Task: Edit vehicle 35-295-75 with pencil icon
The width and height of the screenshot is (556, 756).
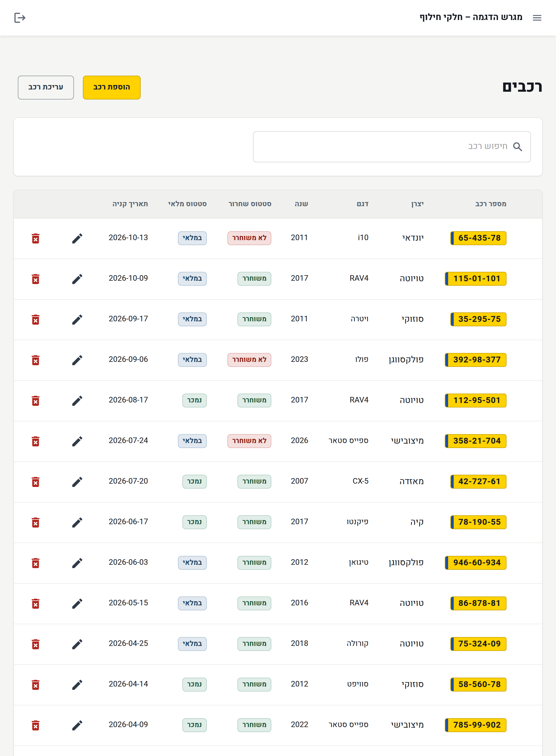Action: click(x=77, y=319)
